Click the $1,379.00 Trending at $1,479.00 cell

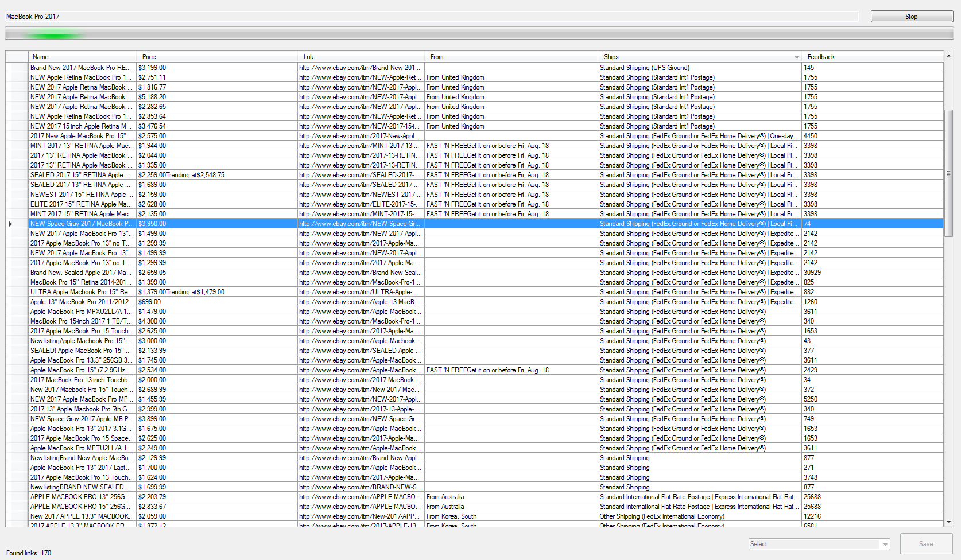217,292
